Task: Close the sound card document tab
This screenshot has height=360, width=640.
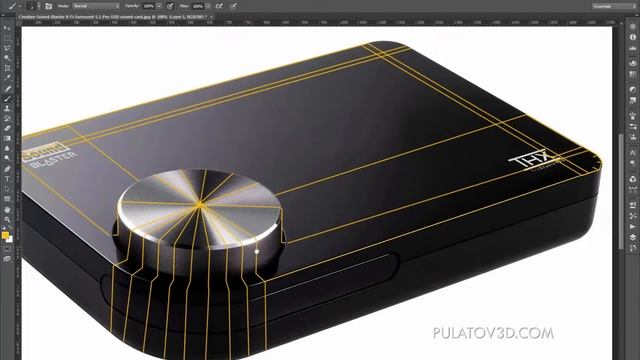Action: pyautogui.click(x=211, y=17)
